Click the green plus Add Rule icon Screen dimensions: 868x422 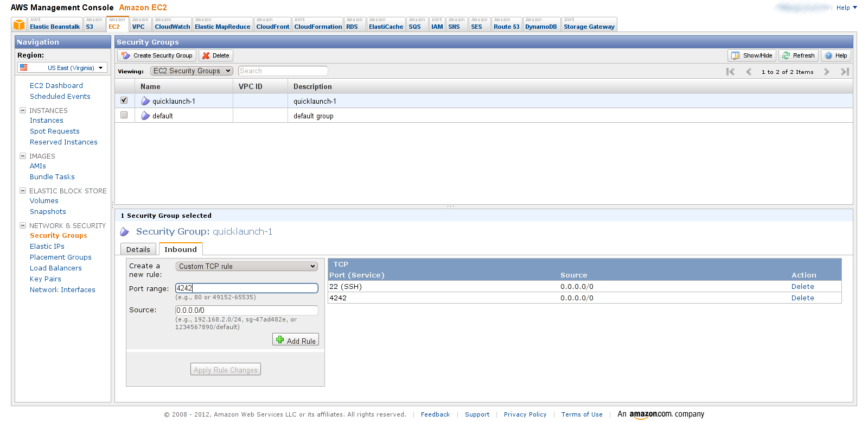click(x=280, y=340)
